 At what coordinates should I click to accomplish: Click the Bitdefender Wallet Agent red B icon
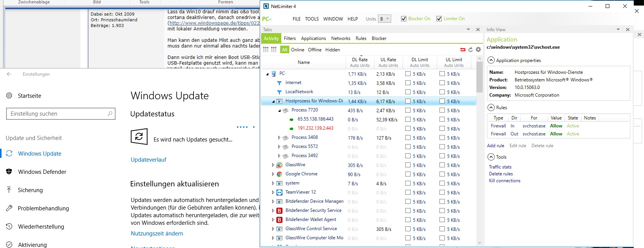click(x=279, y=220)
